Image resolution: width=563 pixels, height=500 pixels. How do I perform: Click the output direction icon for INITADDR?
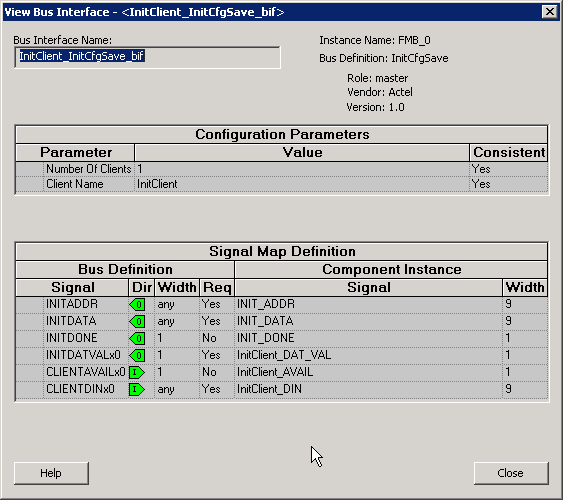coord(137,304)
